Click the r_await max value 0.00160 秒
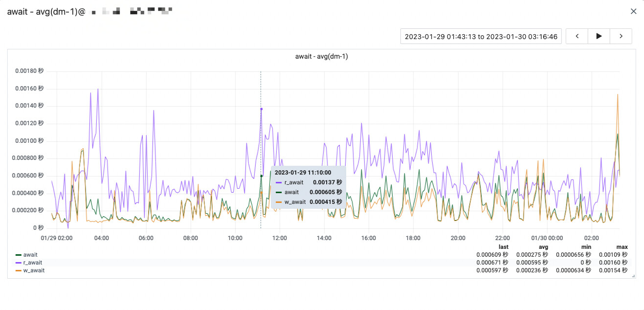This screenshot has width=644, height=310. (x=613, y=263)
